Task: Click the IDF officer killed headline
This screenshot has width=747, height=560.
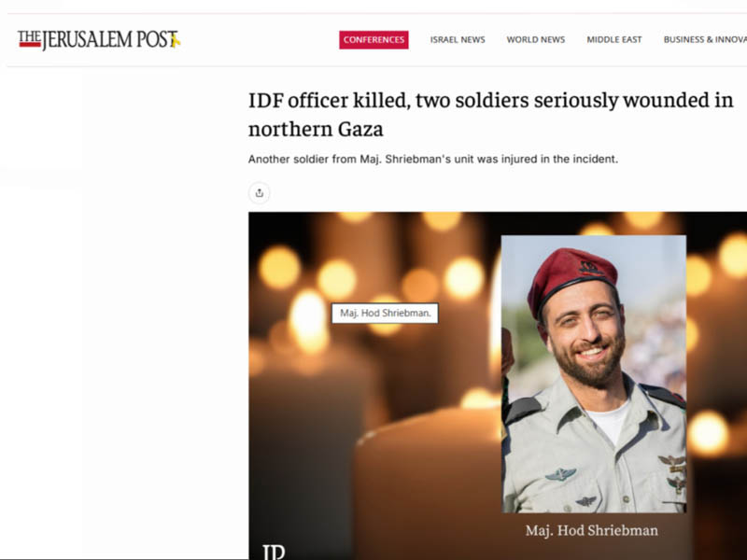Action: (x=491, y=115)
